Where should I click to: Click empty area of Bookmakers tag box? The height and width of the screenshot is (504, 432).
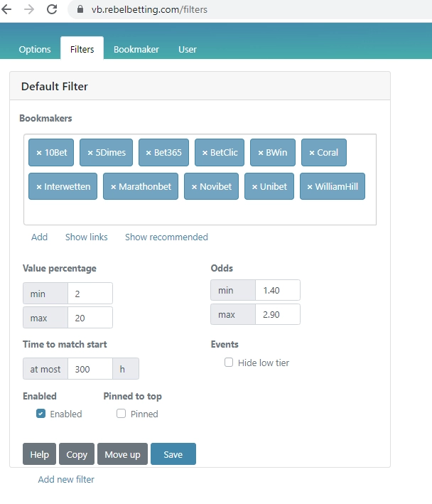pyautogui.click(x=200, y=212)
